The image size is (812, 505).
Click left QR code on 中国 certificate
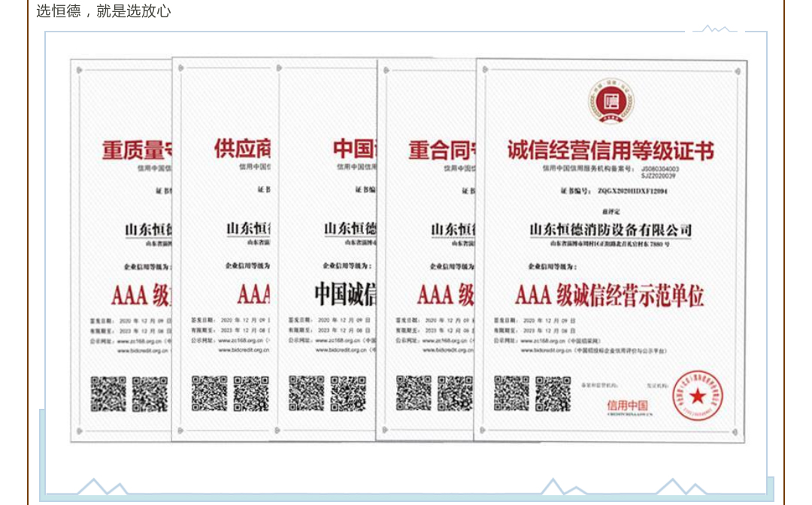pyautogui.click(x=307, y=393)
